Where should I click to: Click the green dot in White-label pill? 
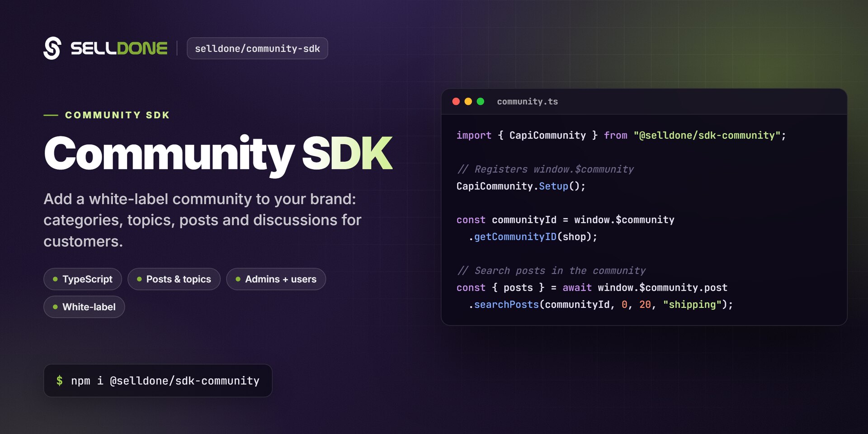point(55,307)
